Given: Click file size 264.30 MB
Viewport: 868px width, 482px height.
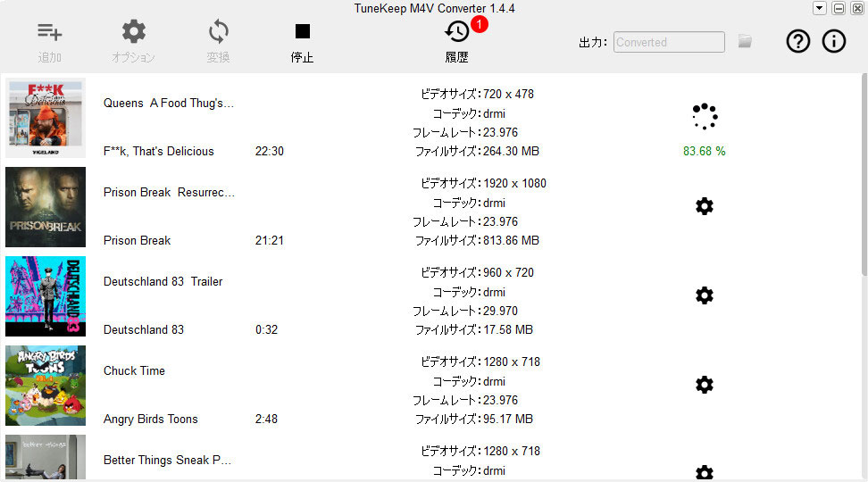Looking at the screenshot, I should click(x=511, y=151).
